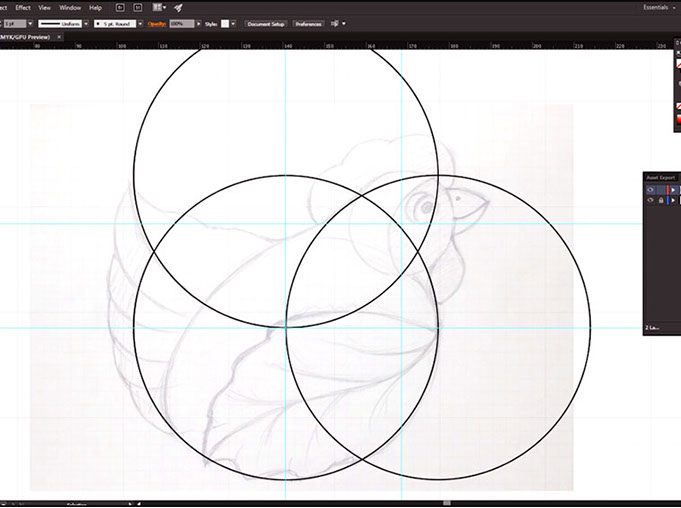Open the View menu

click(x=45, y=7)
